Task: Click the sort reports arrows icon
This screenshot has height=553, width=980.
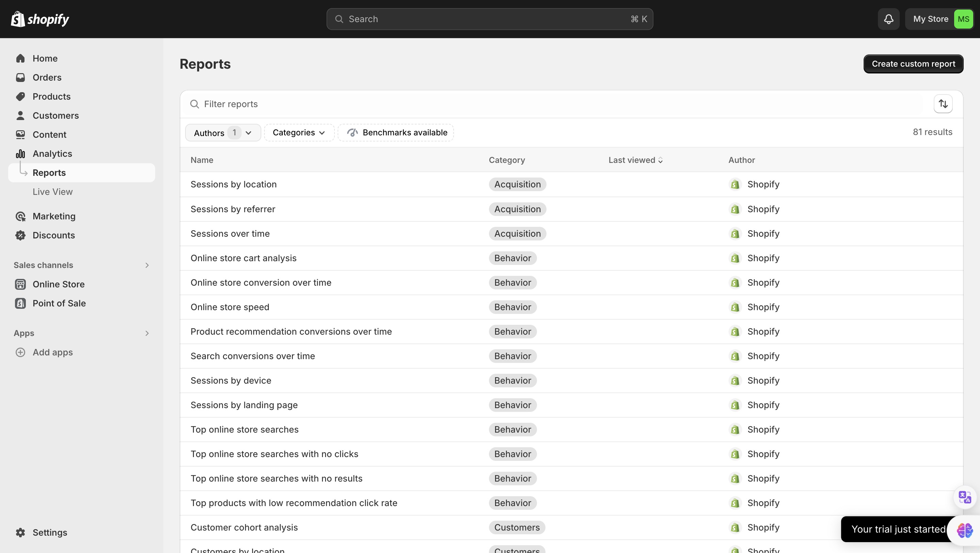Action: (x=943, y=104)
